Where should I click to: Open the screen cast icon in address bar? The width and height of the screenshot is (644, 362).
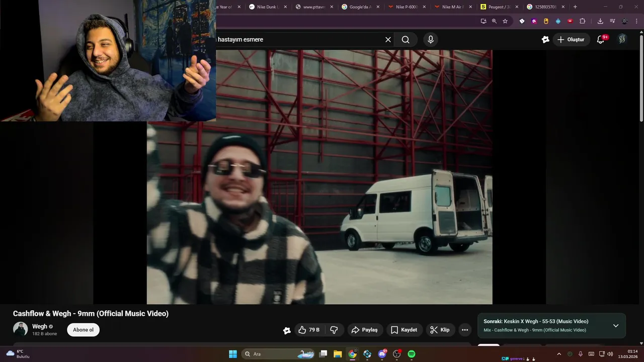[484, 21]
